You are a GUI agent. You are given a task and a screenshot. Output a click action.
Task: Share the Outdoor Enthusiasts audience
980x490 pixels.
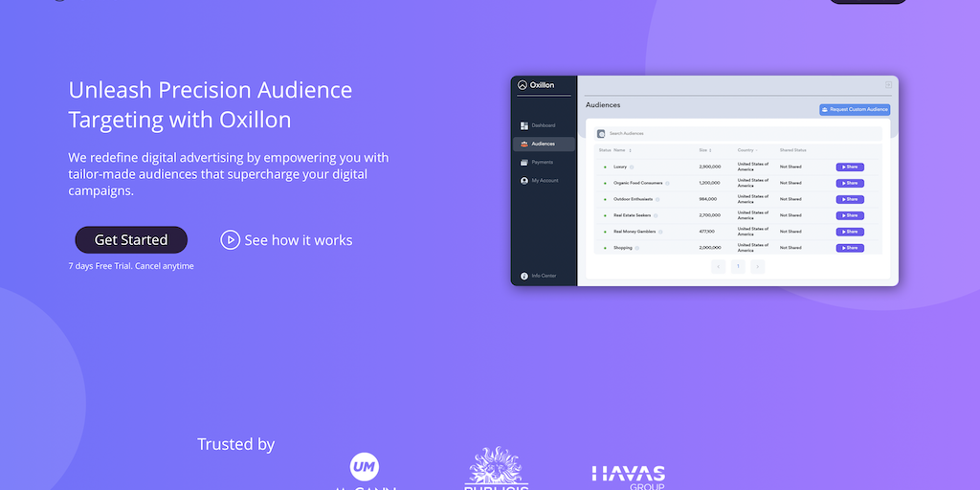(850, 199)
